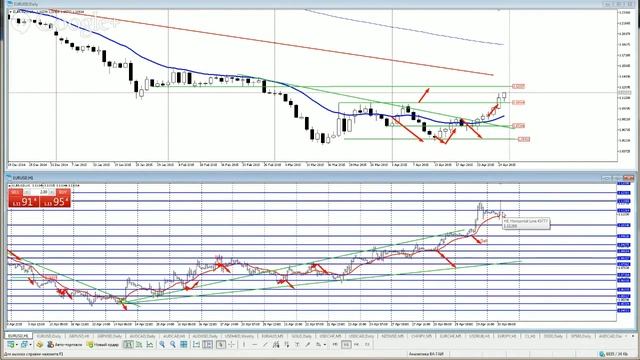Screen dimensions: 640x360
Task: Select the text tool in toolbar
Action: [297, 345]
